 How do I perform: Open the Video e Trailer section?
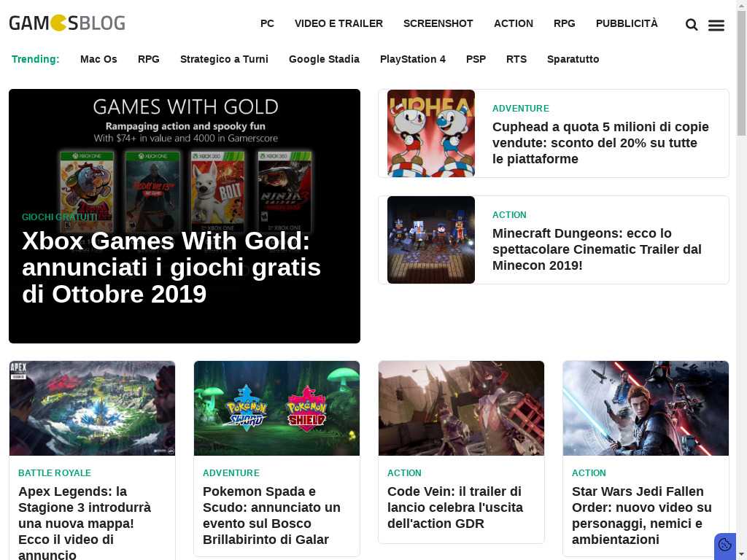click(x=338, y=23)
